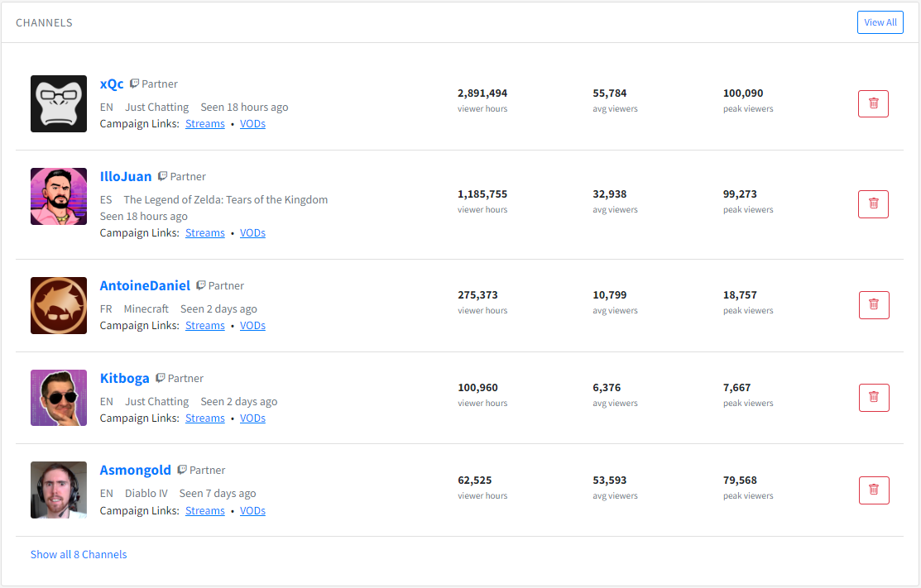The width and height of the screenshot is (921, 588).
Task: Select AntoineDaniel's 10,799 avg viewers value
Action: pos(610,295)
